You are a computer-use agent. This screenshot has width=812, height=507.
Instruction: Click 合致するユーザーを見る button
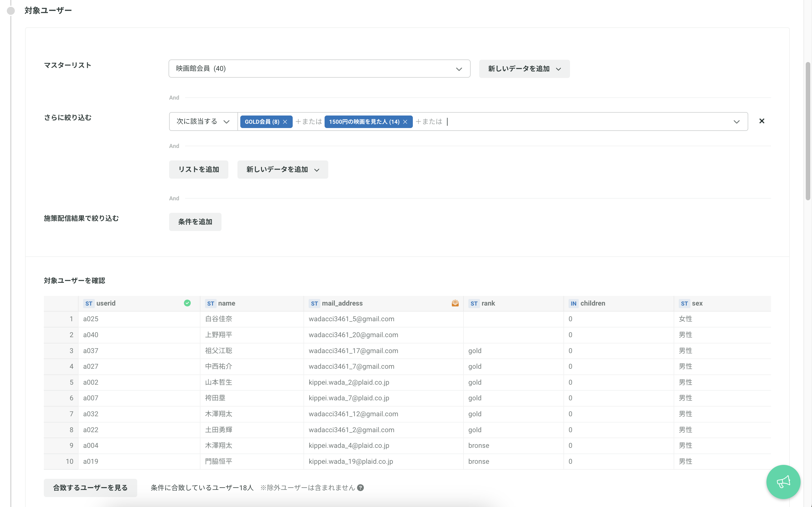click(90, 488)
